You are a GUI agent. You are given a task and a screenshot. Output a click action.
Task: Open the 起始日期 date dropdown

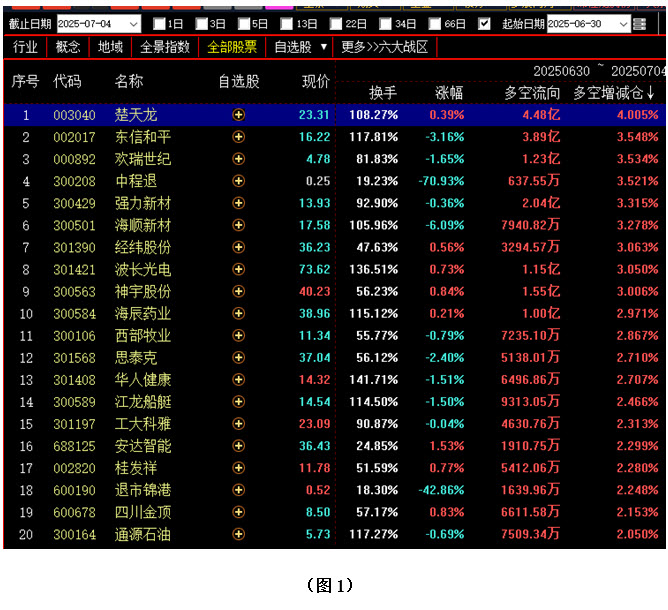click(623, 24)
